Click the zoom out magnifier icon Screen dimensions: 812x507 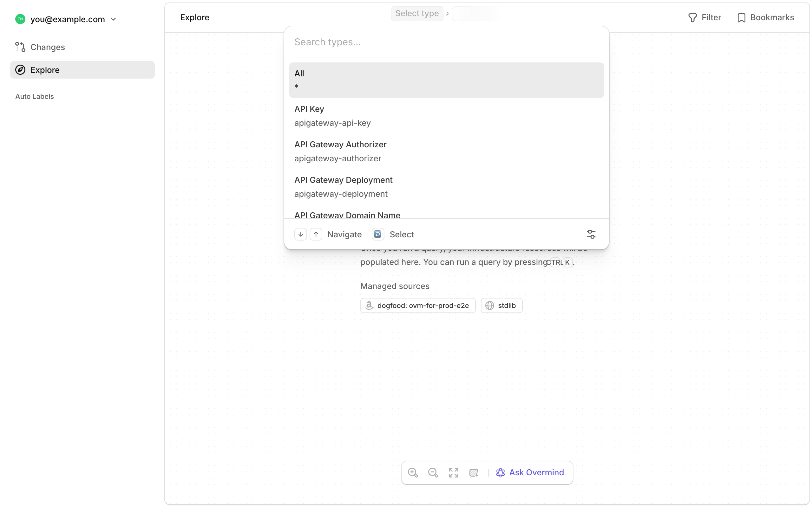click(x=433, y=472)
